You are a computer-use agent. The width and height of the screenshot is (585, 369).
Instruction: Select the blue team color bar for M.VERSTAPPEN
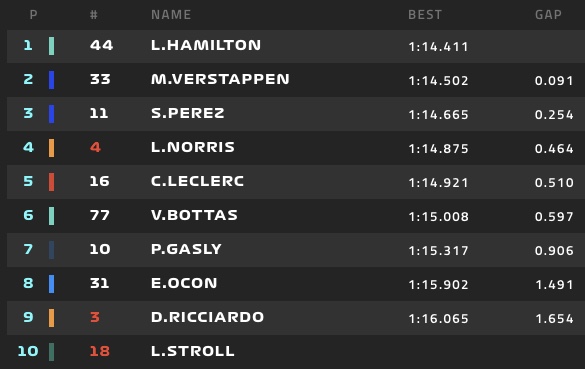point(51,80)
